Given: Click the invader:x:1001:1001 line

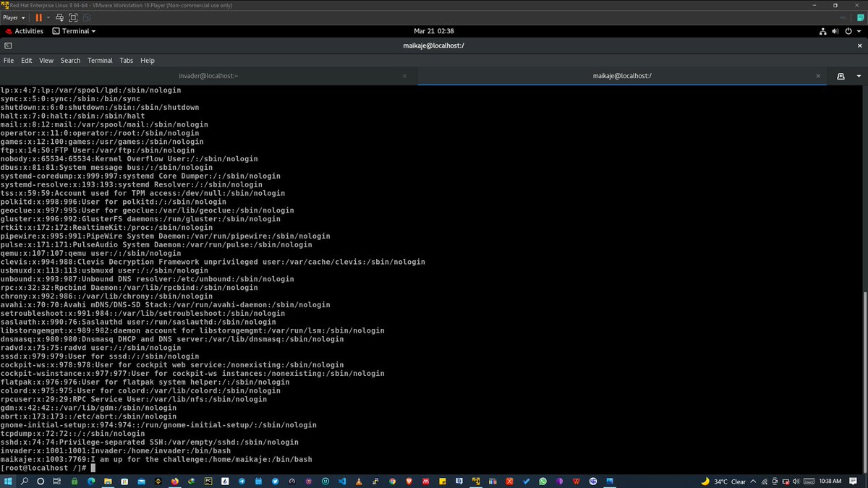Looking at the screenshot, I should click(x=116, y=450).
